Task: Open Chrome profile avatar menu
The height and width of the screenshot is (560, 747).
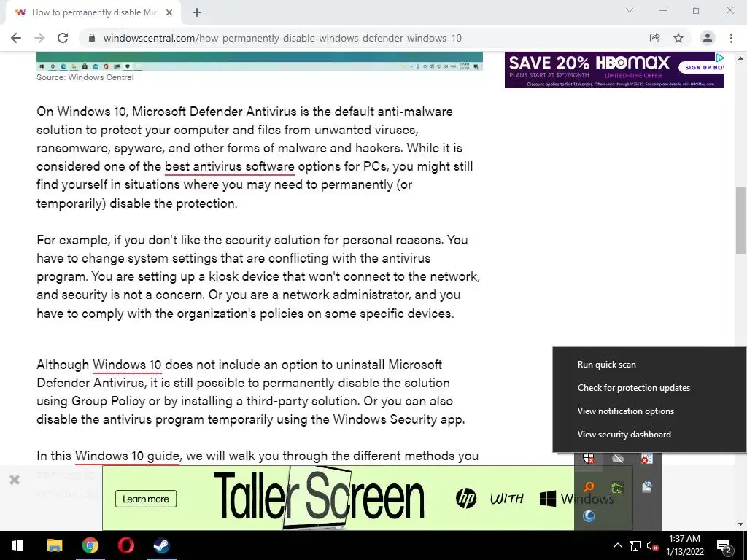Action: pyautogui.click(x=708, y=38)
